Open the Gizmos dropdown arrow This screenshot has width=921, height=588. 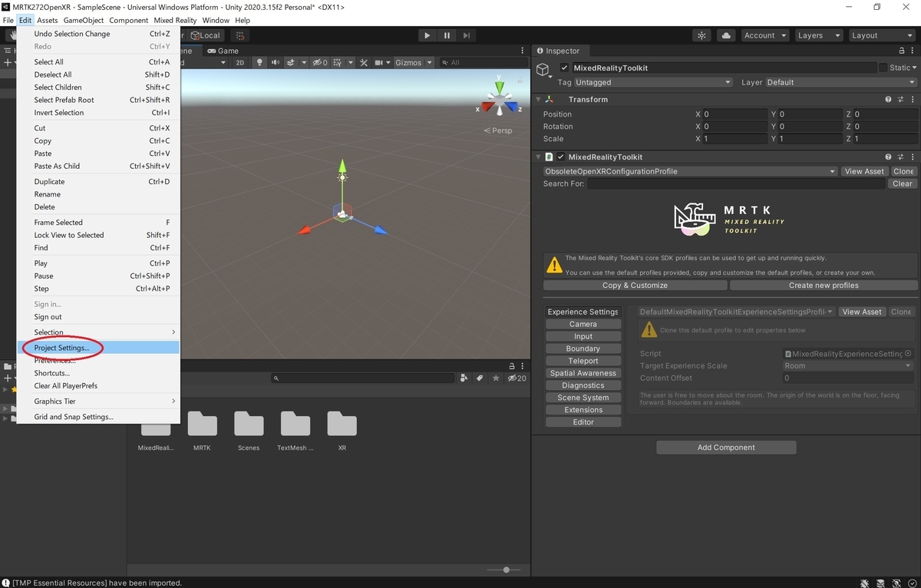point(430,63)
